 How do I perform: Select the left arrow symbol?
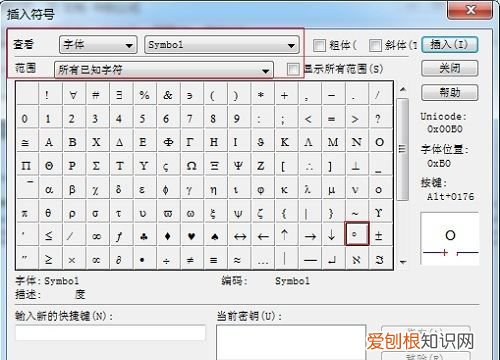click(263, 235)
